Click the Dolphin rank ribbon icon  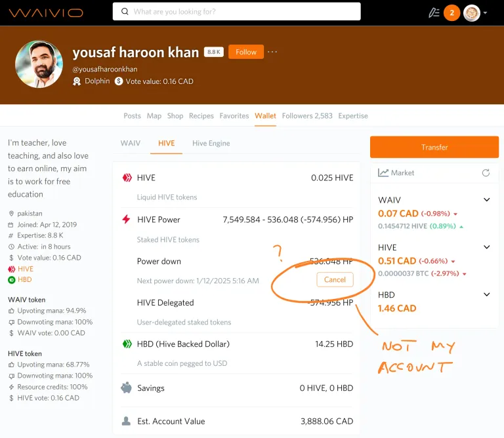(x=77, y=81)
